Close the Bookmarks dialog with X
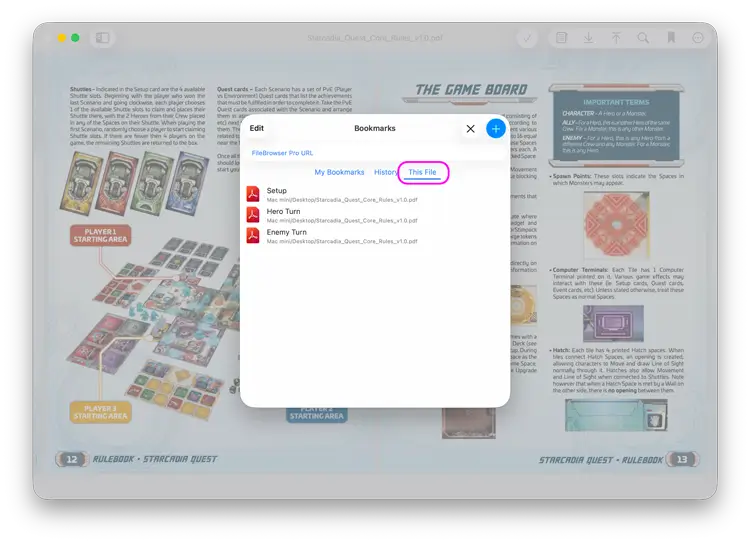Image resolution: width=750 pixels, height=543 pixels. (470, 129)
